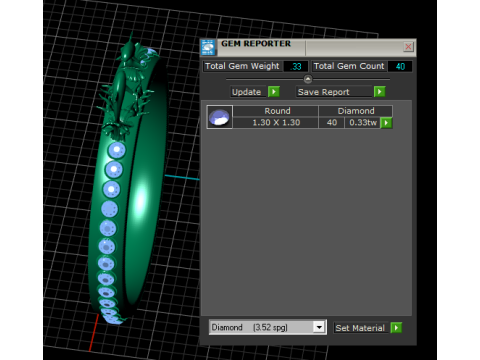The height and width of the screenshot is (360, 480).
Task: Apply material with the green arrow
Action: coord(396,328)
